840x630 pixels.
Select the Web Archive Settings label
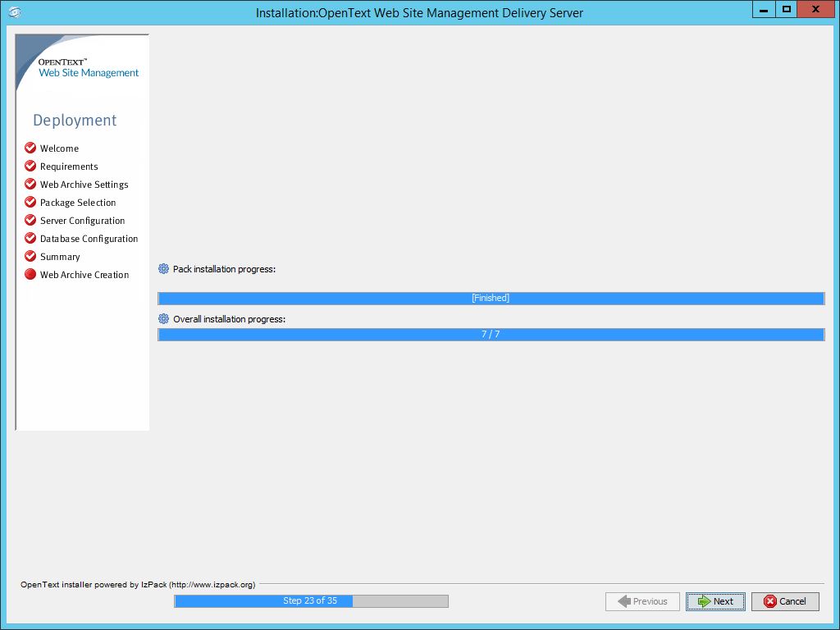(84, 185)
